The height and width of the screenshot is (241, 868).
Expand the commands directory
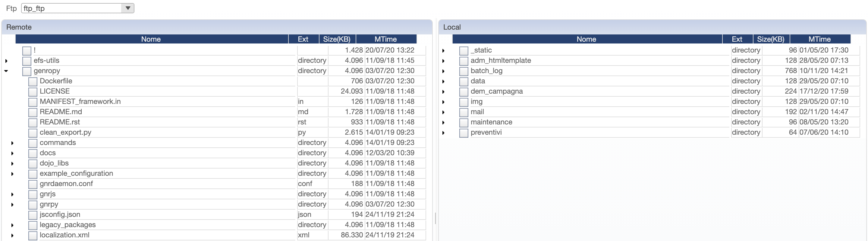tap(12, 143)
